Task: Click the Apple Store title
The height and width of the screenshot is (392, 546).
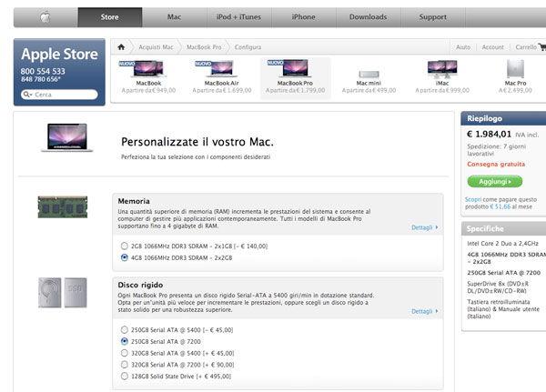Action: pos(59,54)
